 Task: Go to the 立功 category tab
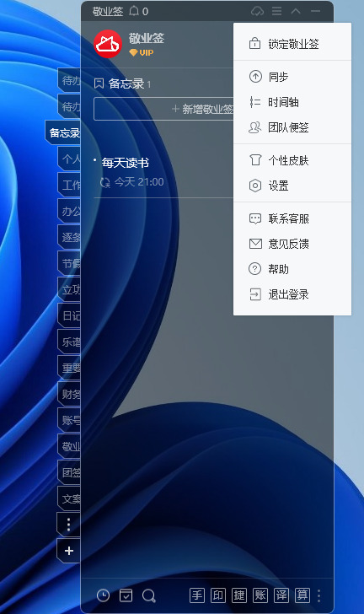(x=69, y=289)
